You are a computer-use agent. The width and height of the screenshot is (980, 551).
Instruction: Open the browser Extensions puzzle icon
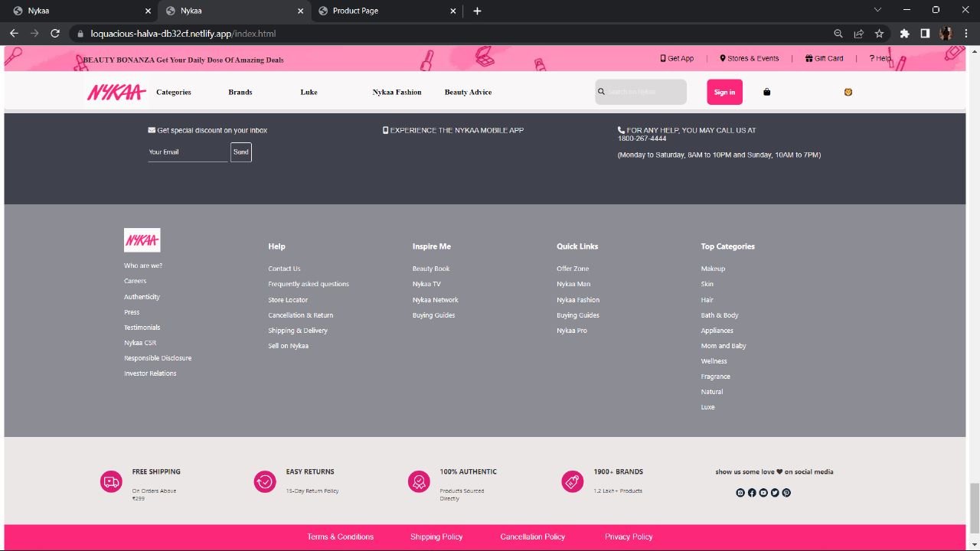click(x=904, y=34)
